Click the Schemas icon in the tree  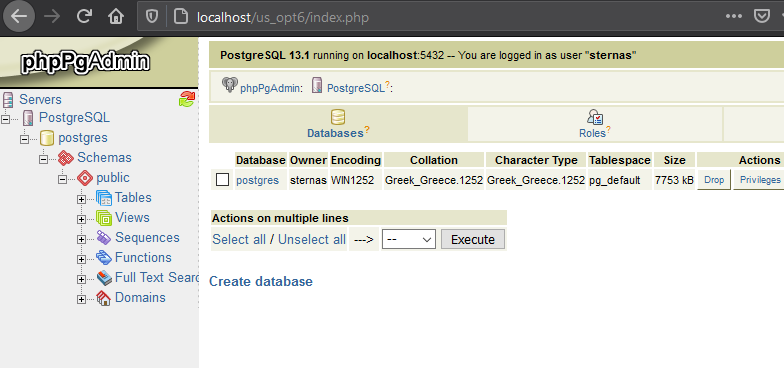[x=66, y=158]
